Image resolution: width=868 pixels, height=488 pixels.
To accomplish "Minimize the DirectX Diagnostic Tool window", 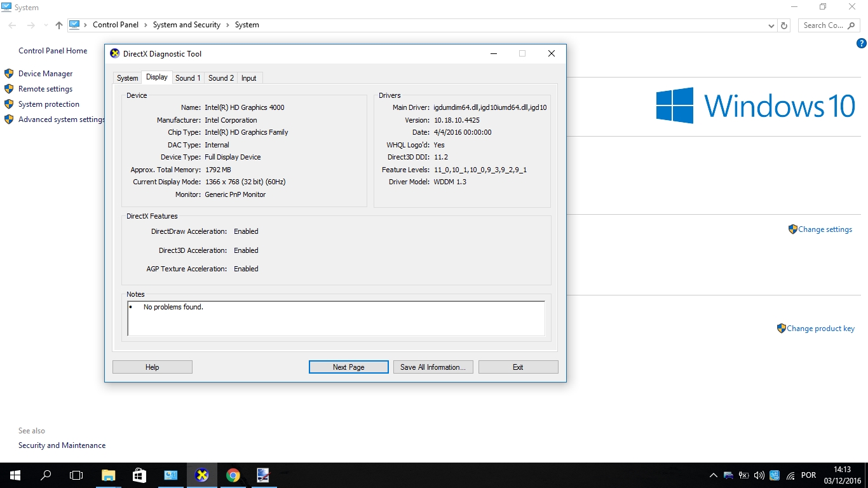I will click(494, 54).
